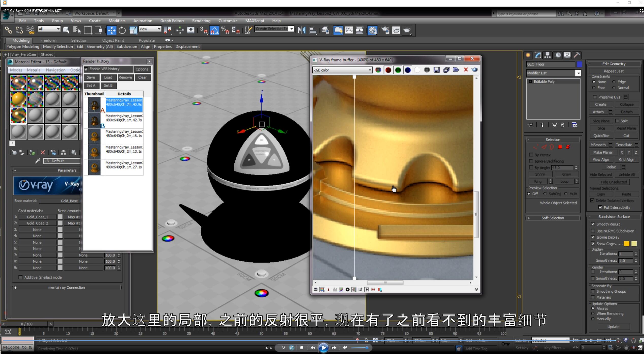Screen dimensions: 644x354
Task: Click the gold material sample sphere
Action: pos(19,99)
